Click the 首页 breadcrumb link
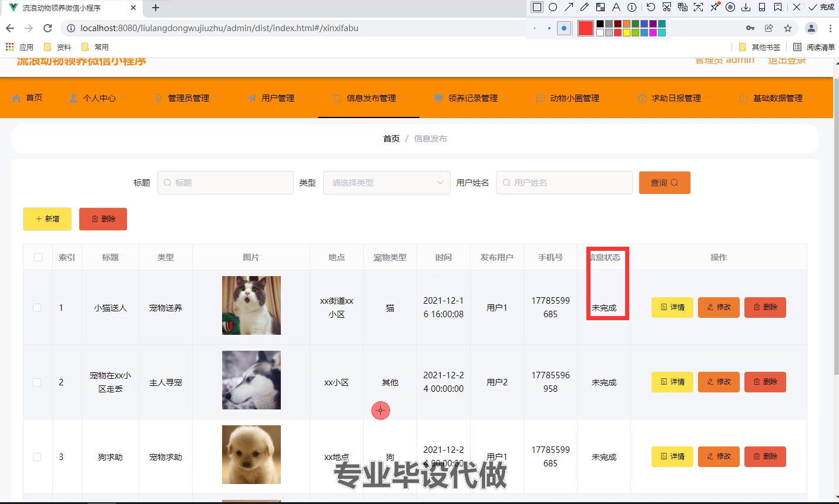The height and width of the screenshot is (504, 839). (391, 139)
